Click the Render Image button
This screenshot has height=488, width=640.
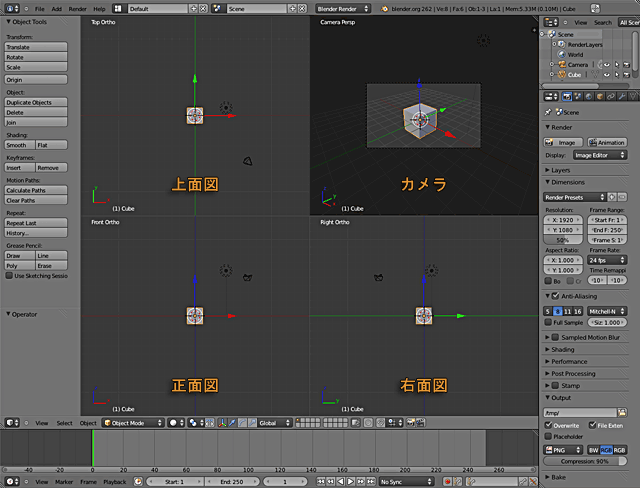point(563,142)
